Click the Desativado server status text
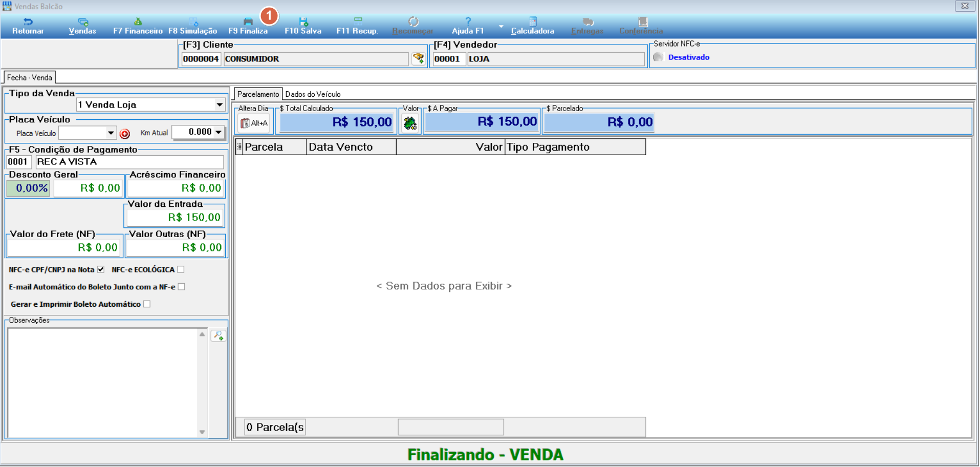Image resolution: width=980 pixels, height=467 pixels. (689, 57)
